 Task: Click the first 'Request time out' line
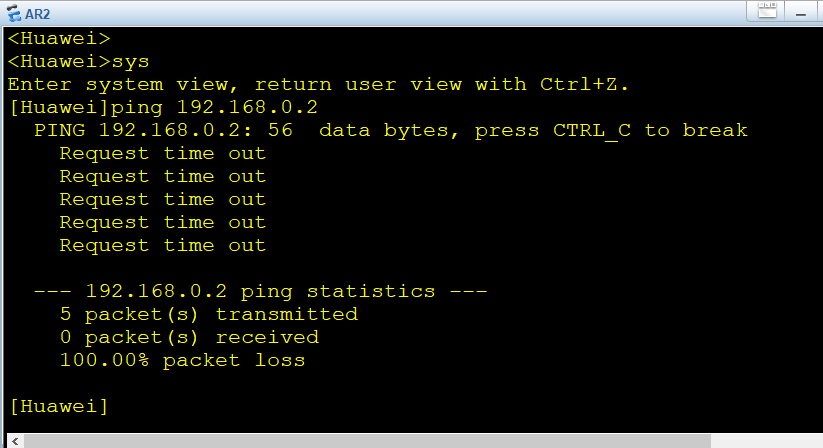coord(163,154)
